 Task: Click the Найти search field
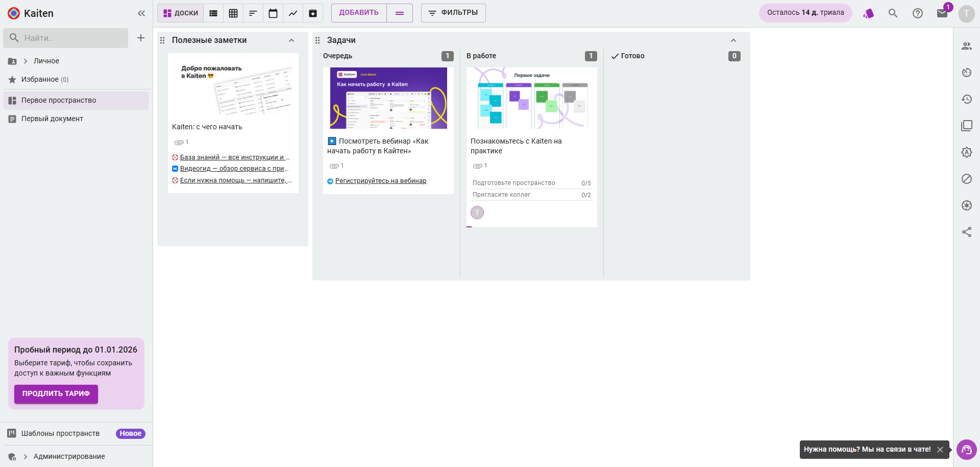pos(71,38)
